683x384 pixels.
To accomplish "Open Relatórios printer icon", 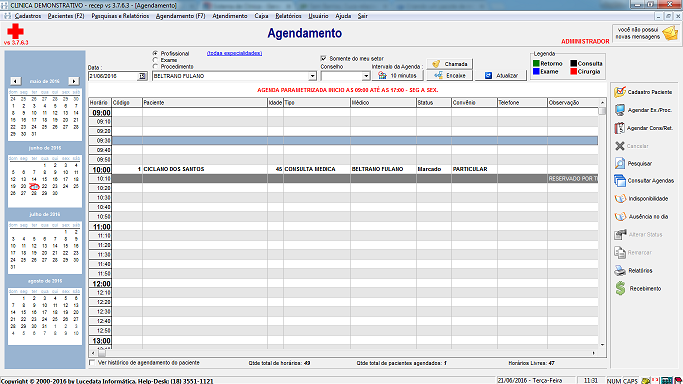I will click(x=620, y=270).
